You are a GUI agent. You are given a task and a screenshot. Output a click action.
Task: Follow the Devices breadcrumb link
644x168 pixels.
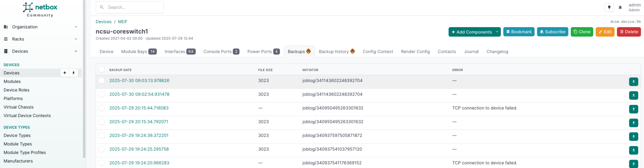[103, 22]
